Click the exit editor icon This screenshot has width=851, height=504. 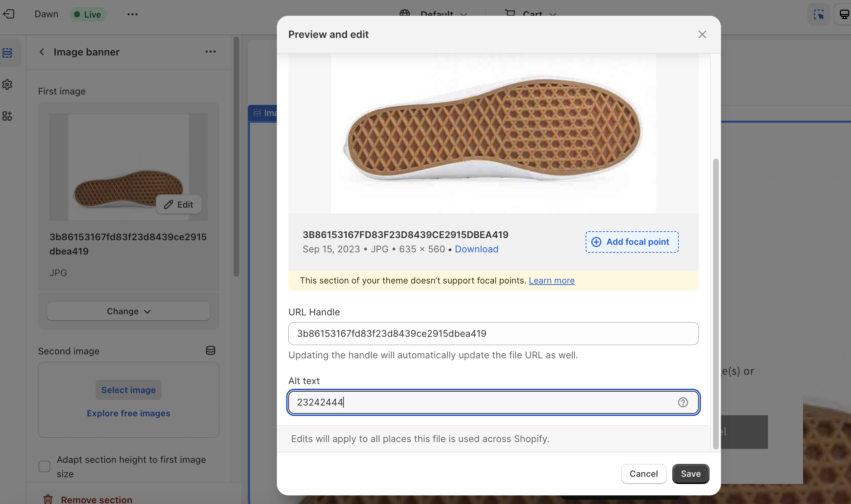pyautogui.click(x=9, y=14)
